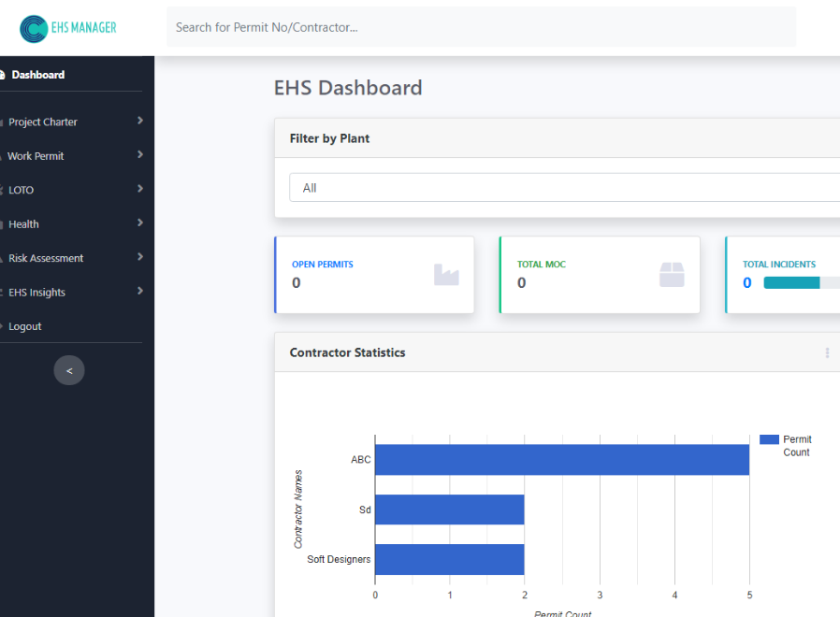Click the Dashboard sidebar icon

coord(4,74)
